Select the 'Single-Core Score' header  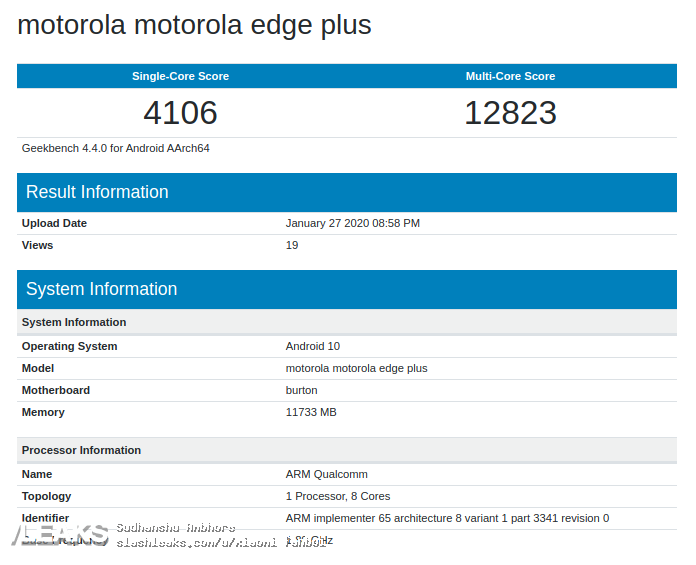coord(180,76)
